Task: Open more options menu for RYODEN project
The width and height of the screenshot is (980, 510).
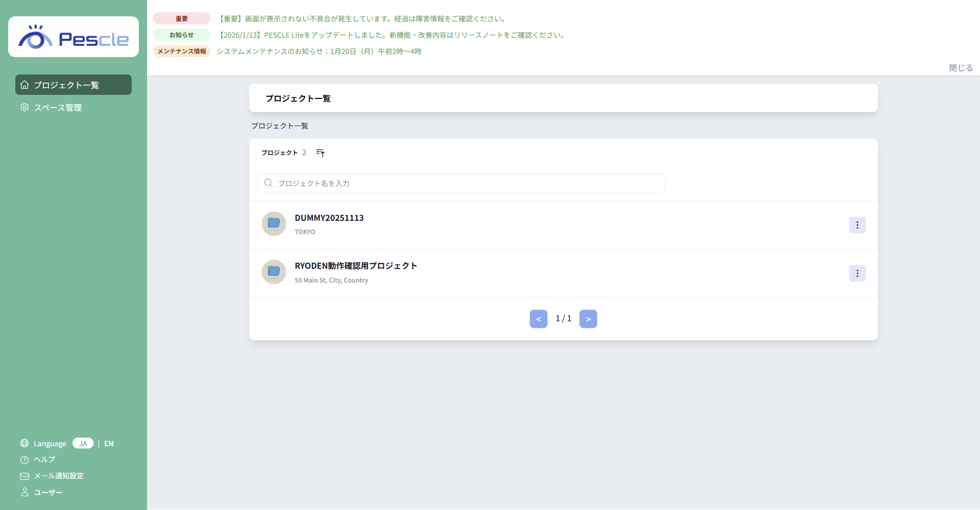Action: (x=857, y=273)
